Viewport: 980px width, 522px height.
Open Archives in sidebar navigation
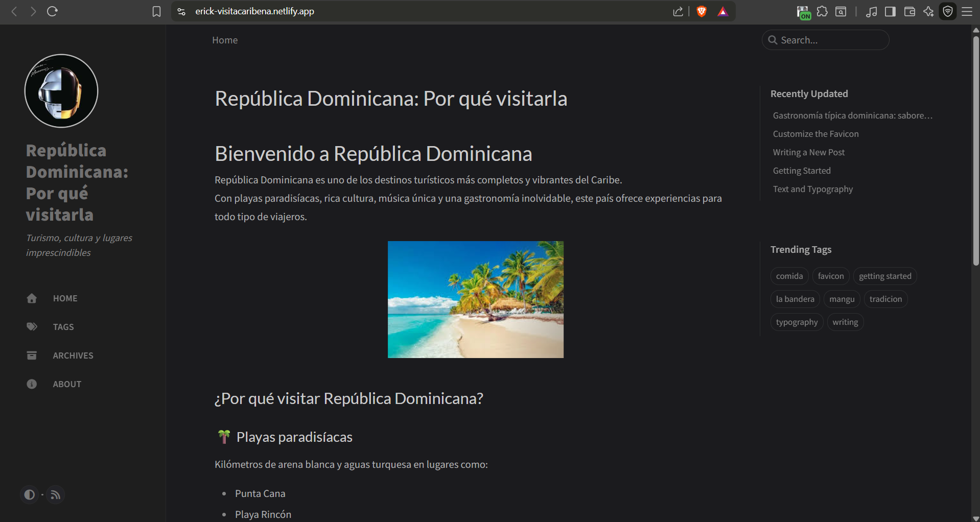(73, 355)
